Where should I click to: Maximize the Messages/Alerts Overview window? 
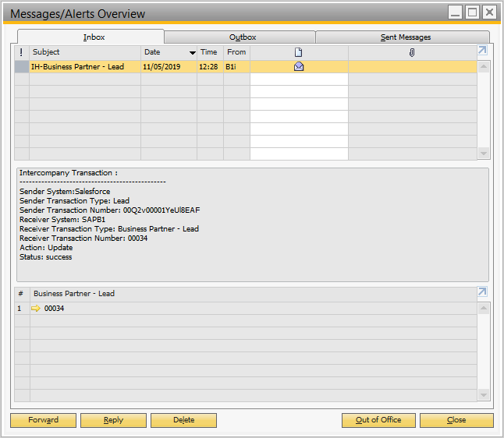[x=472, y=12]
